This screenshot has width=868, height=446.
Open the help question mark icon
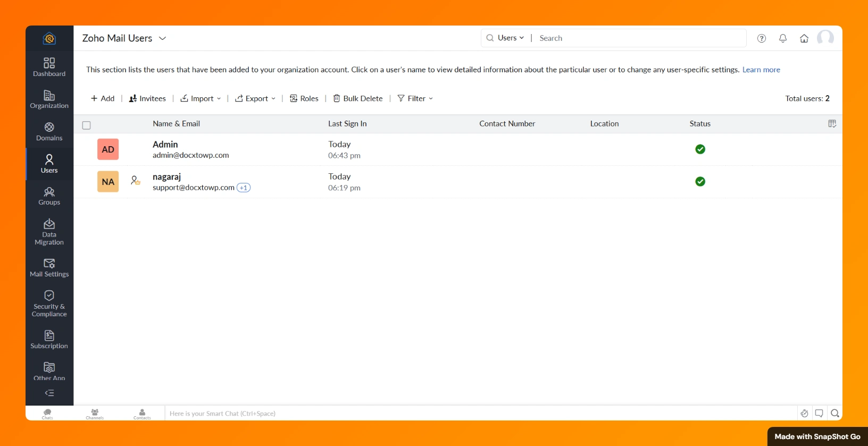(762, 38)
